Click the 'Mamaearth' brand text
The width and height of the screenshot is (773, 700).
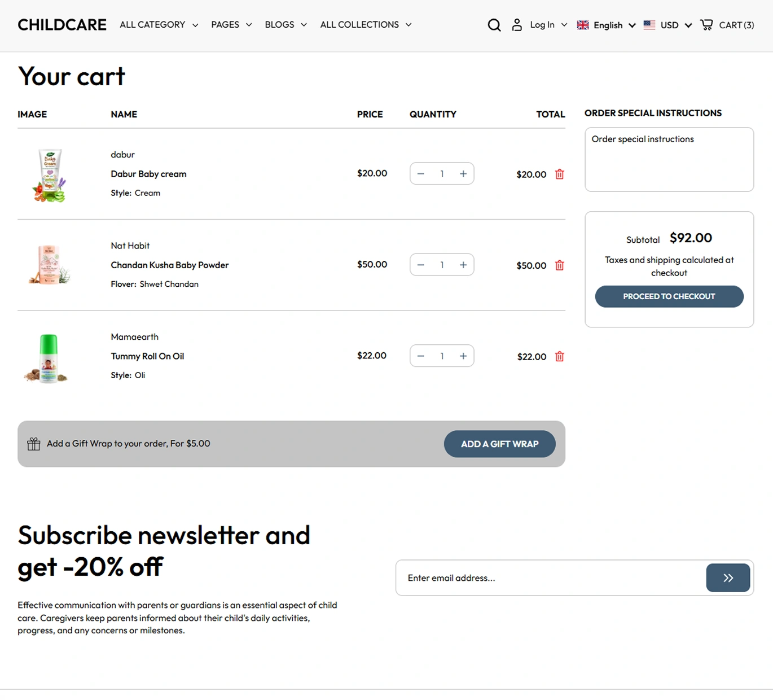(134, 336)
